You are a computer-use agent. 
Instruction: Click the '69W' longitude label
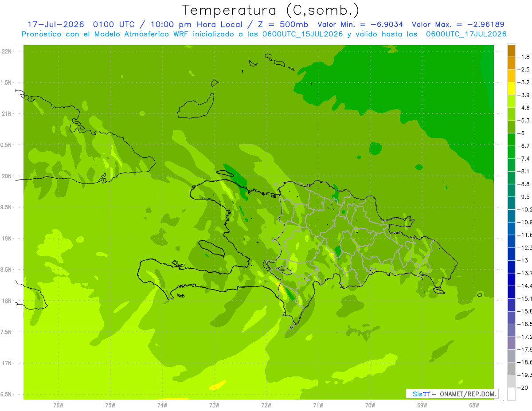click(x=422, y=405)
